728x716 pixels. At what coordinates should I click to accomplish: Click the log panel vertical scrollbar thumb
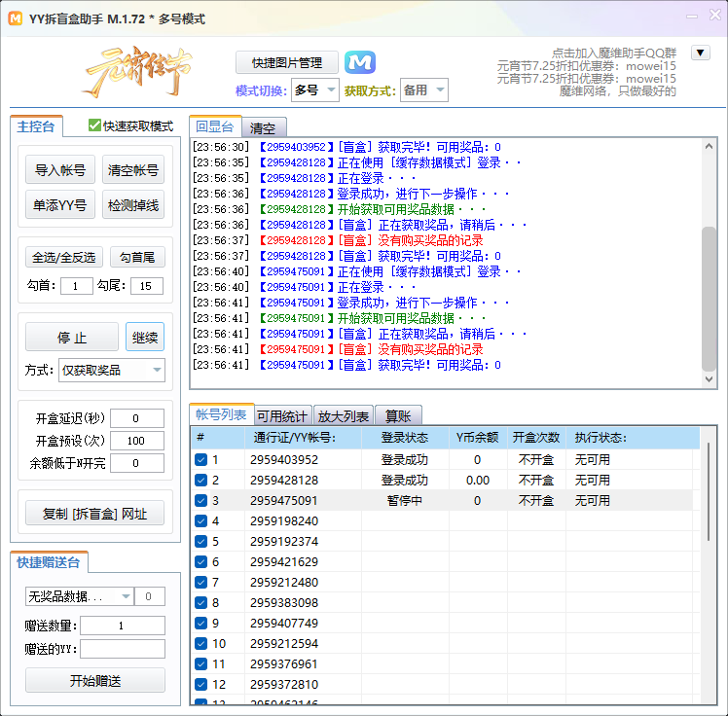click(709, 299)
